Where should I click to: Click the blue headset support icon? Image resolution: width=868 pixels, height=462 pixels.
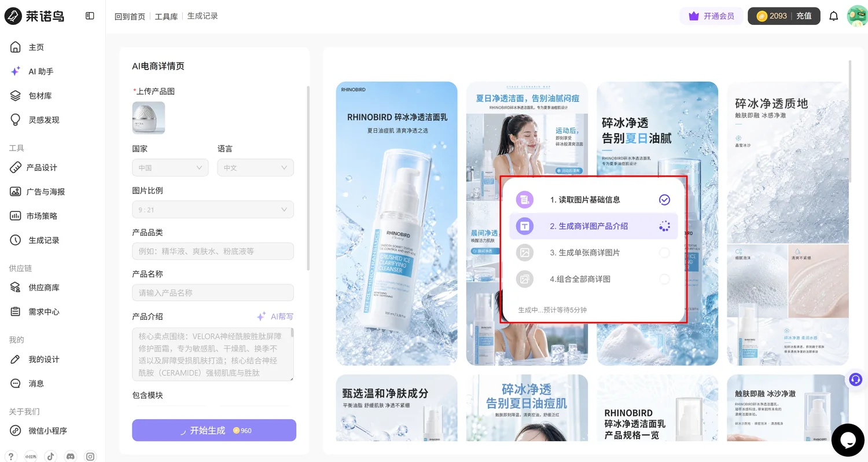tap(855, 380)
